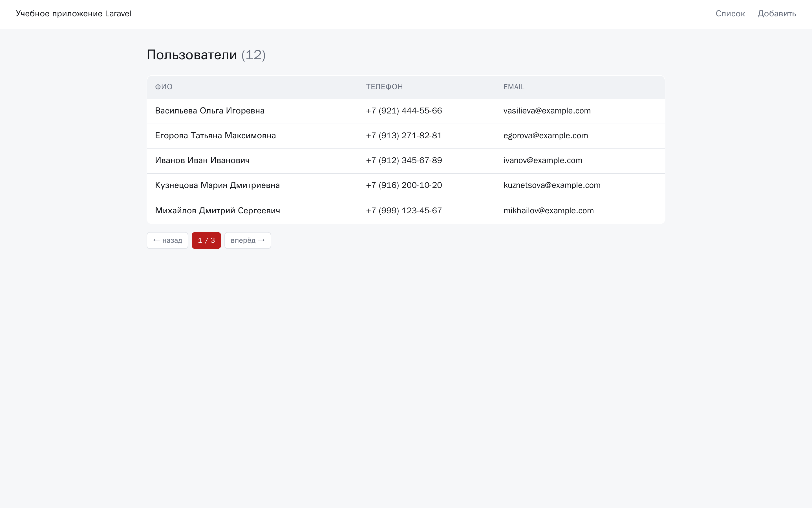Image resolution: width=812 pixels, height=508 pixels.
Task: Click phone number +7 (912) 345-67-89
Action: (x=404, y=161)
